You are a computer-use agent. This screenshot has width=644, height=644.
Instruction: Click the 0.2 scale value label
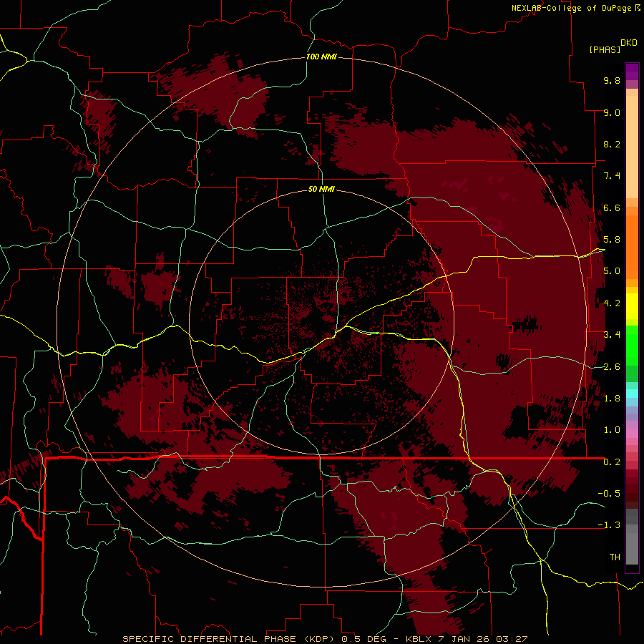click(612, 462)
